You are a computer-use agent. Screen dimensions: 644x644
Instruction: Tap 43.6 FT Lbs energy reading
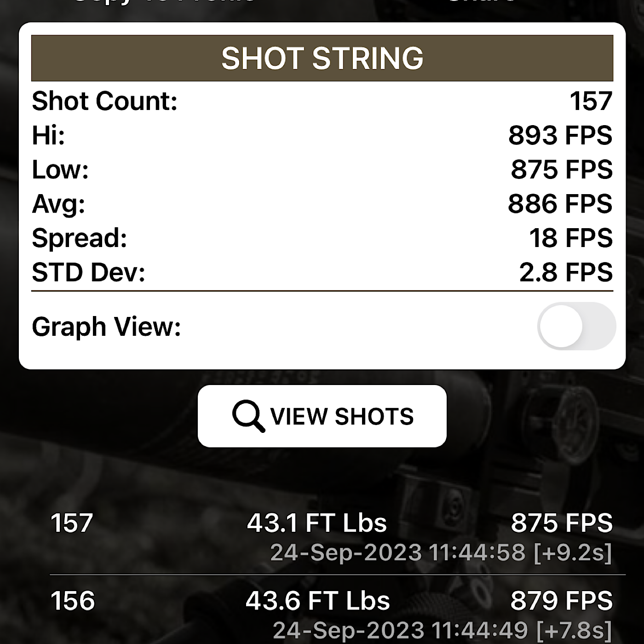pyautogui.click(x=317, y=601)
